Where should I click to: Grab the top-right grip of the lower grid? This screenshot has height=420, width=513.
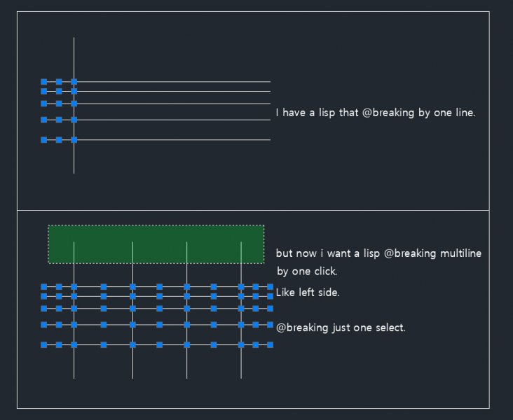(271, 286)
